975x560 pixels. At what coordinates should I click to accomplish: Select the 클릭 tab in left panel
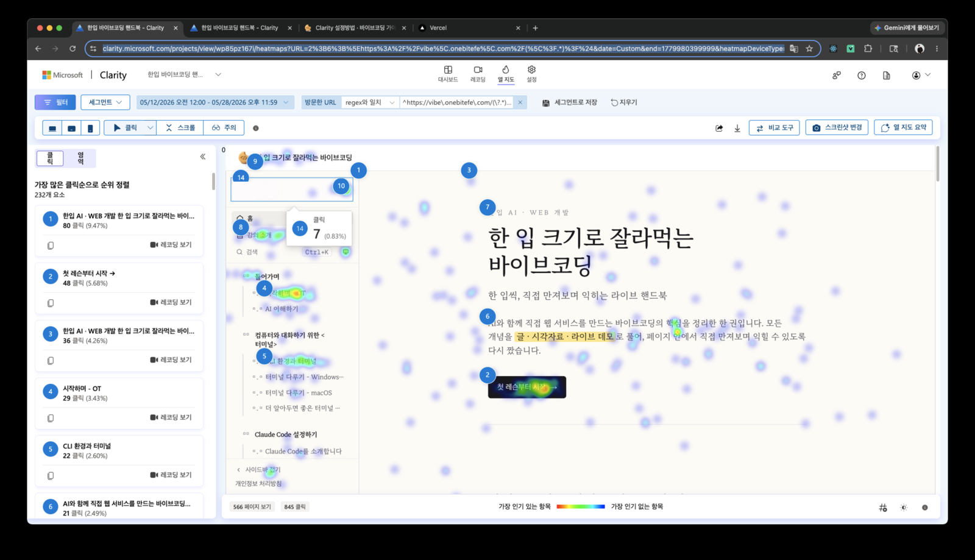click(x=50, y=158)
